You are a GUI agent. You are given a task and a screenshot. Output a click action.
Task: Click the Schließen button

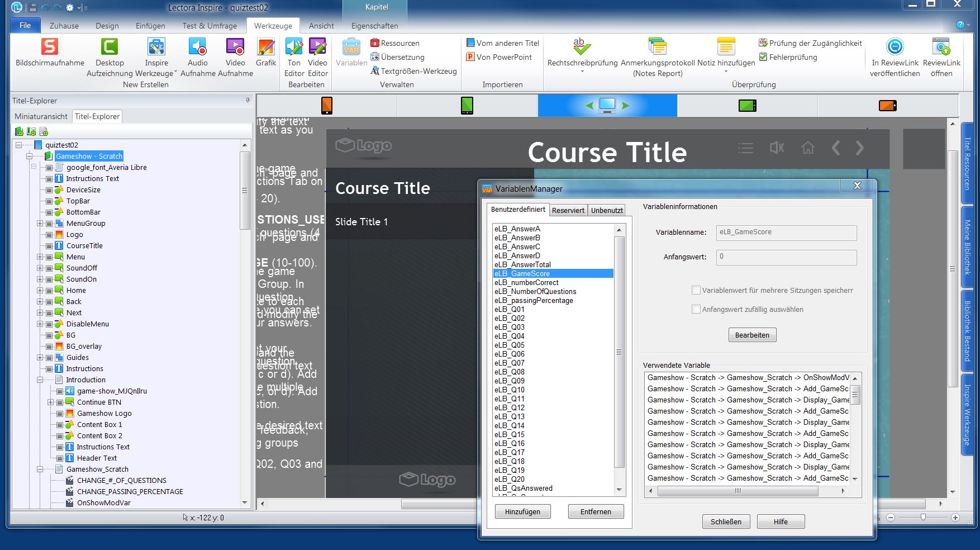(726, 521)
